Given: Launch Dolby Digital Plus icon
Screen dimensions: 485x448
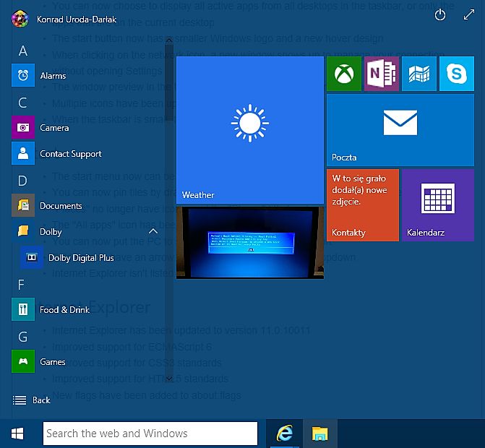Looking at the screenshot, I should pyautogui.click(x=32, y=257).
